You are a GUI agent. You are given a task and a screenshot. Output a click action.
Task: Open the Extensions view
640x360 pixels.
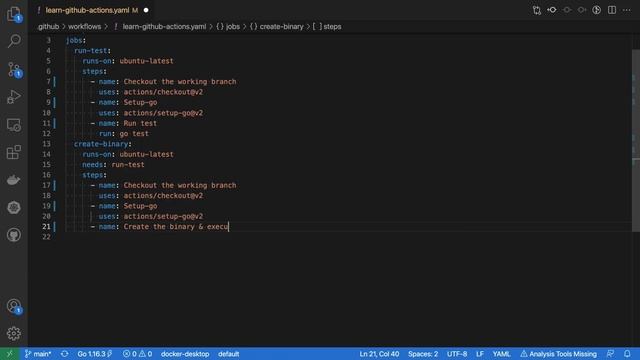pos(14,152)
